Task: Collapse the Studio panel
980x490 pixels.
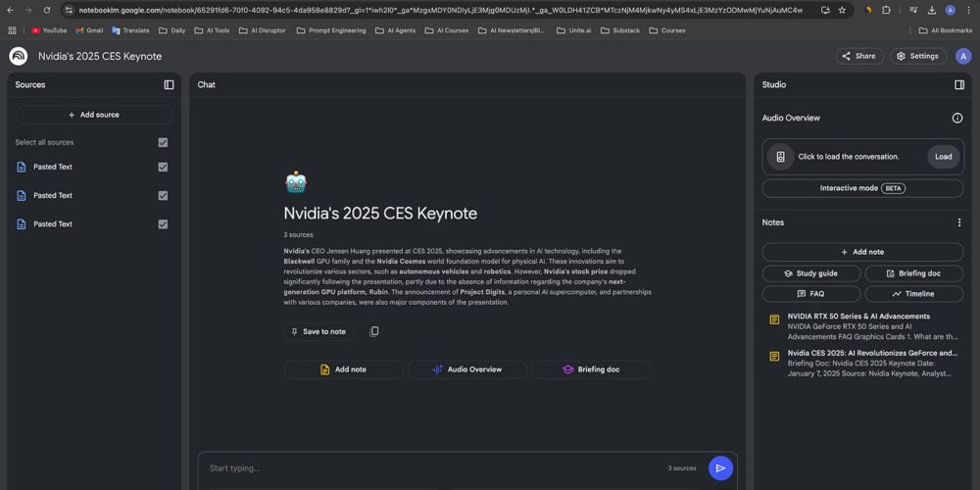Action: (x=959, y=85)
